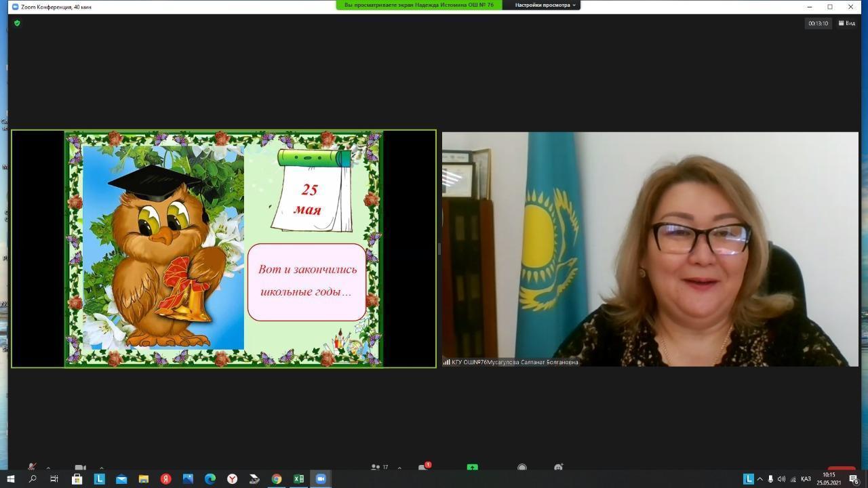Switch the КАЗ keyboard language indicator
The height and width of the screenshot is (488, 868).
[806, 479]
